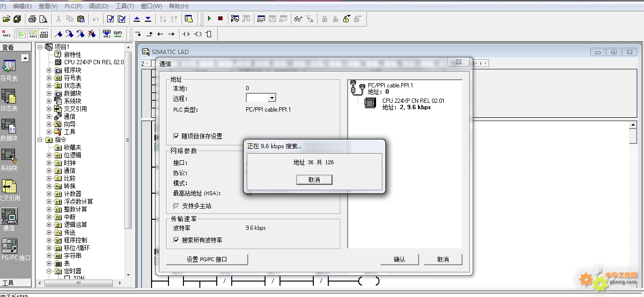The image size is (644, 297).
Task: Collapse the 指令 tree root
Action: 40,140
